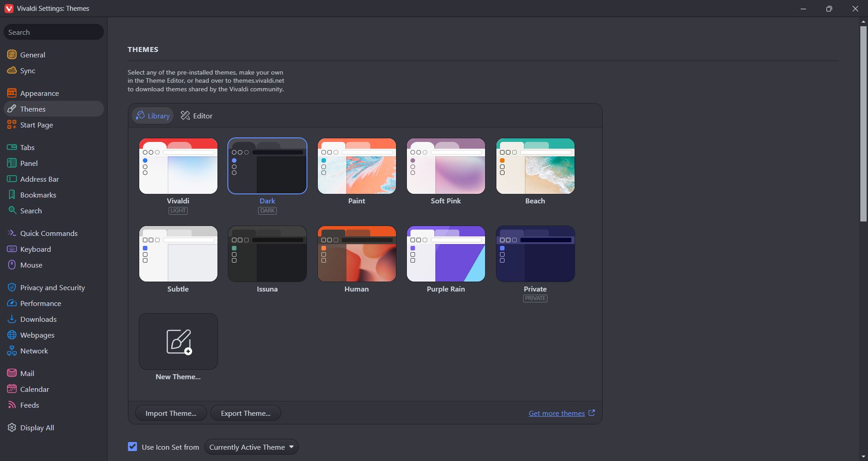Screen dimensions: 868x461
Task: Click the settings Search field
Action: (x=54, y=32)
